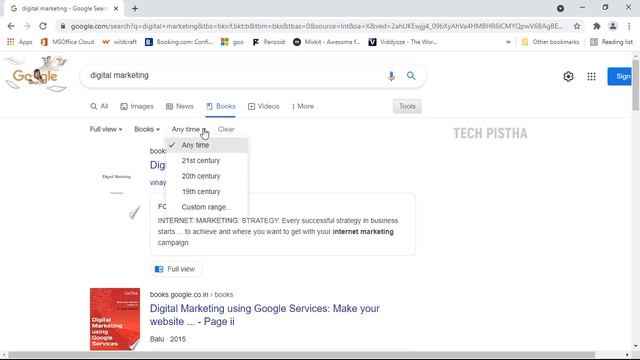Image resolution: width=640 pixels, height=360 pixels.
Task: Click the Google doodle logo
Action: 36,74
